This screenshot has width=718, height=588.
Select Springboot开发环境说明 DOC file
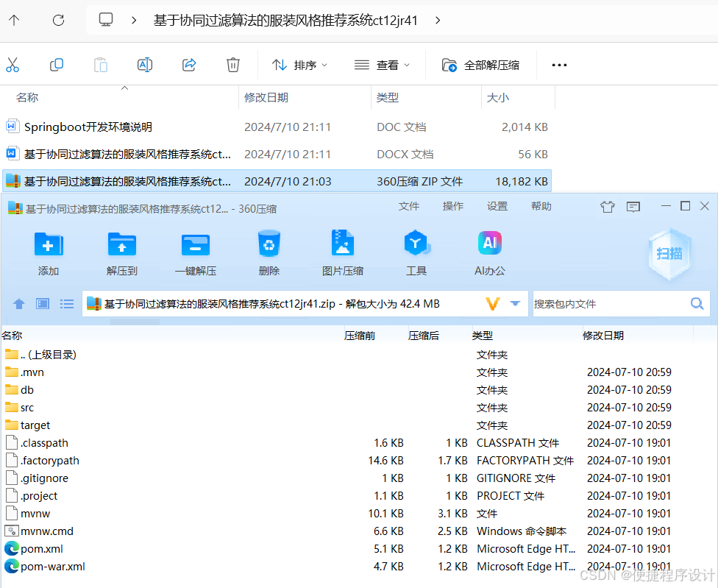(277, 127)
